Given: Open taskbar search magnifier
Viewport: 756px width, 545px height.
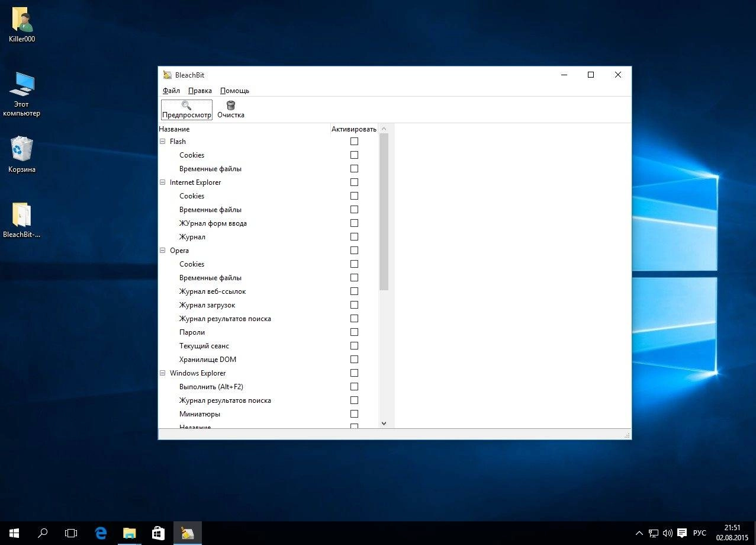Looking at the screenshot, I should click(43, 533).
